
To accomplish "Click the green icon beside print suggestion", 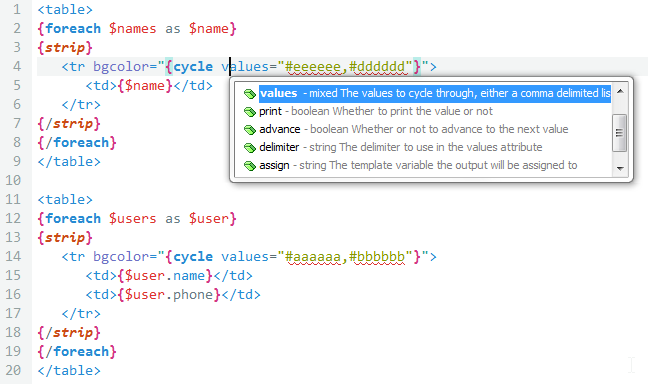I will click(250, 112).
